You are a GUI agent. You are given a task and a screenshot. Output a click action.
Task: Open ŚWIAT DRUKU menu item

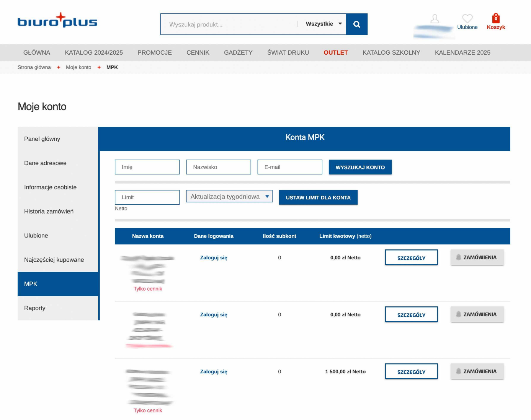click(288, 52)
